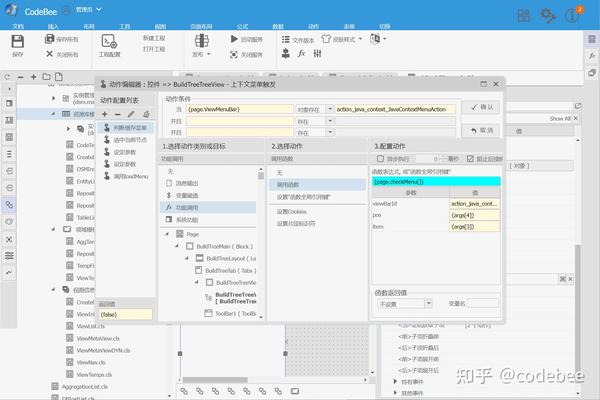The width and height of the screenshot is (600, 400).
Task: Open the project configuration terminal-gear icon
Action: [109, 41]
